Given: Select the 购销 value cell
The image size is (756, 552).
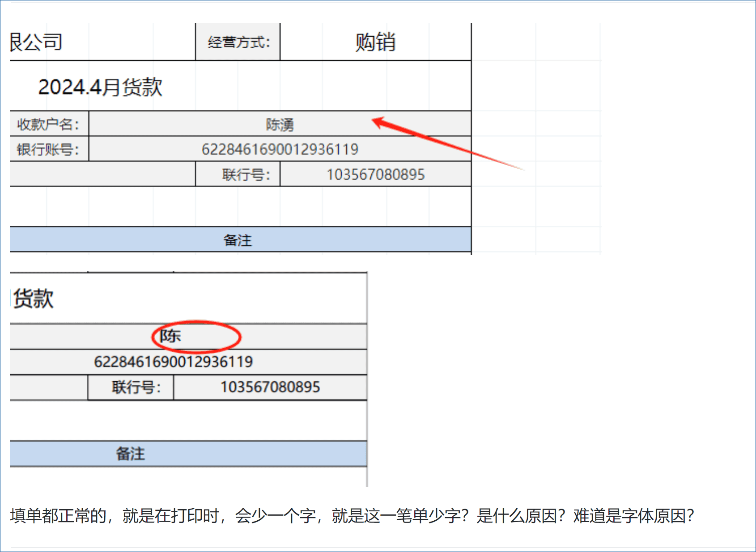Looking at the screenshot, I should tap(376, 42).
